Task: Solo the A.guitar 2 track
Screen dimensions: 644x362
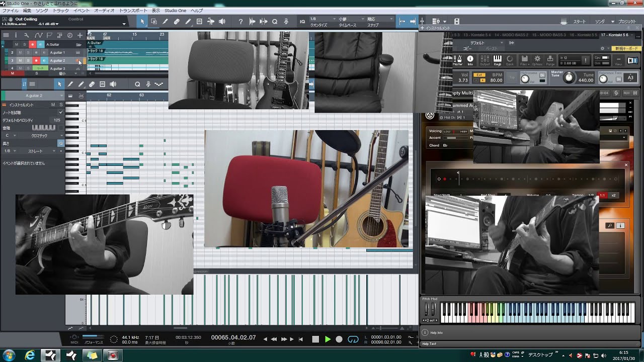Action: 28,60
